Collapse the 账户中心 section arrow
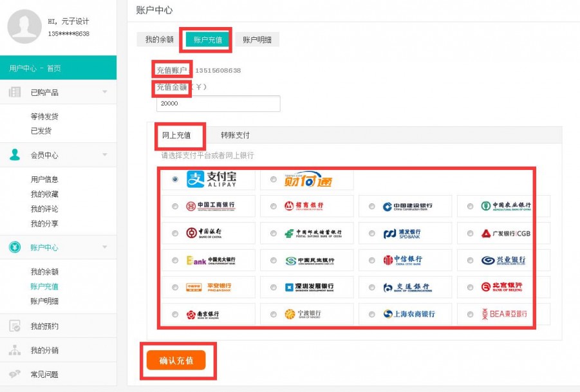 [105, 247]
